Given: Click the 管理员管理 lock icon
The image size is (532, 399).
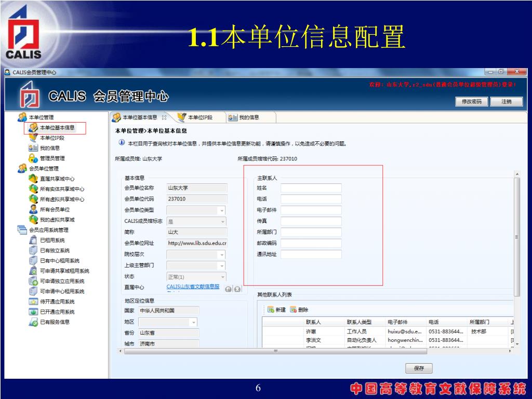Looking at the screenshot, I should coord(33,158).
